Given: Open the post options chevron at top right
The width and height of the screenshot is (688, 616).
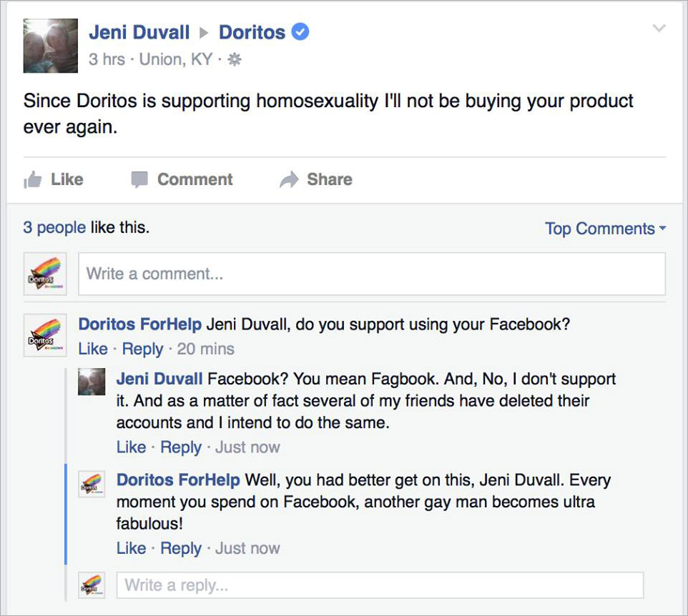Looking at the screenshot, I should [x=659, y=29].
